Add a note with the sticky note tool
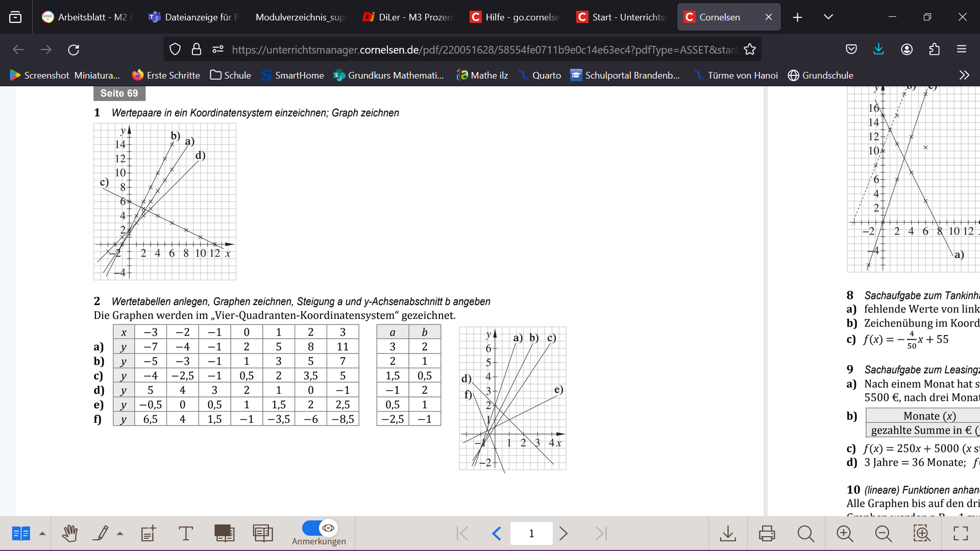 [149, 534]
